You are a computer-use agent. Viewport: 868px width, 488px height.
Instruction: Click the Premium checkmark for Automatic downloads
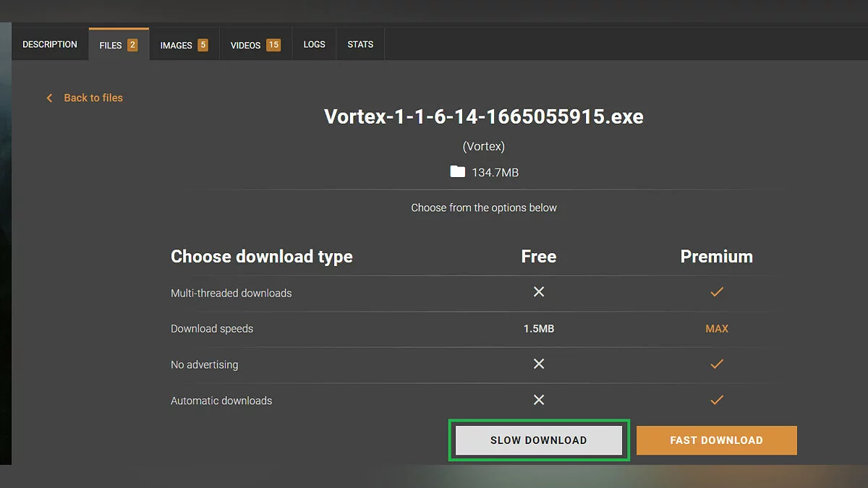point(716,400)
